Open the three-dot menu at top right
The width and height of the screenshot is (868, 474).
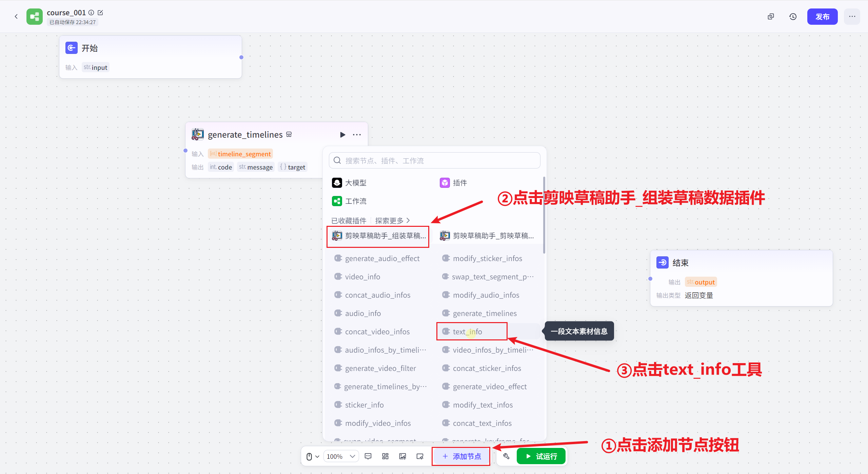click(852, 16)
